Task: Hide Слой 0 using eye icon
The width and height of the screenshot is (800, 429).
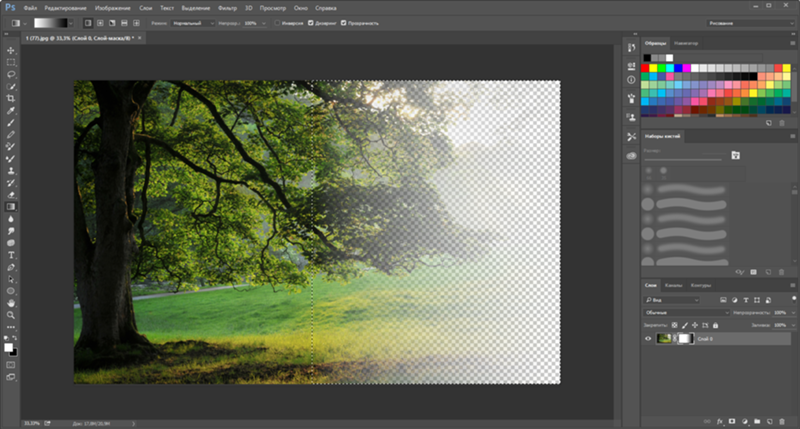Action: [x=647, y=339]
